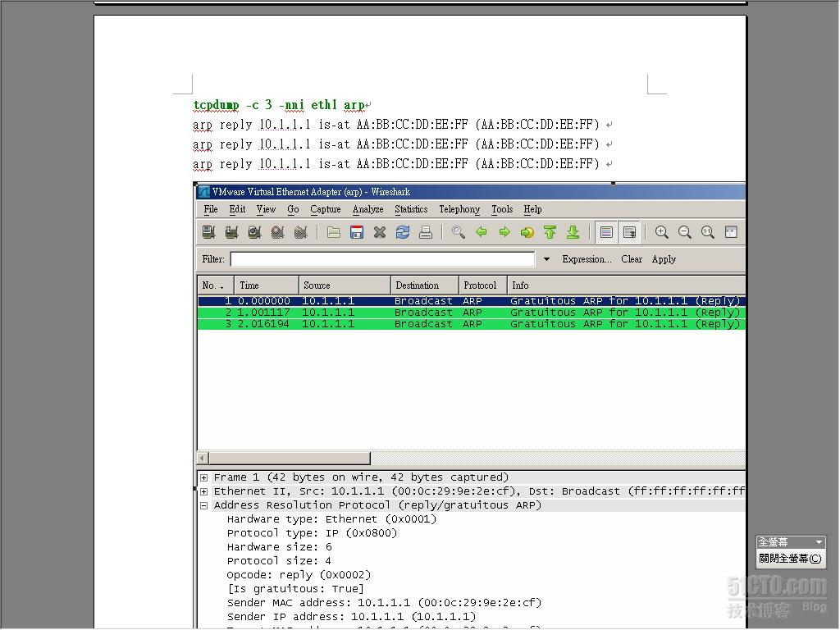
Task: Select Hardware type: Ethernet line
Action: [x=331, y=519]
